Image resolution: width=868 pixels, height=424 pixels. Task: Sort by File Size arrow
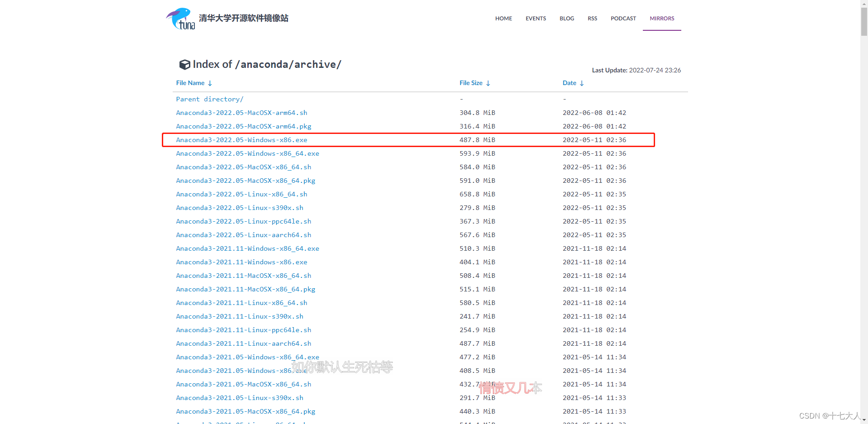click(488, 83)
